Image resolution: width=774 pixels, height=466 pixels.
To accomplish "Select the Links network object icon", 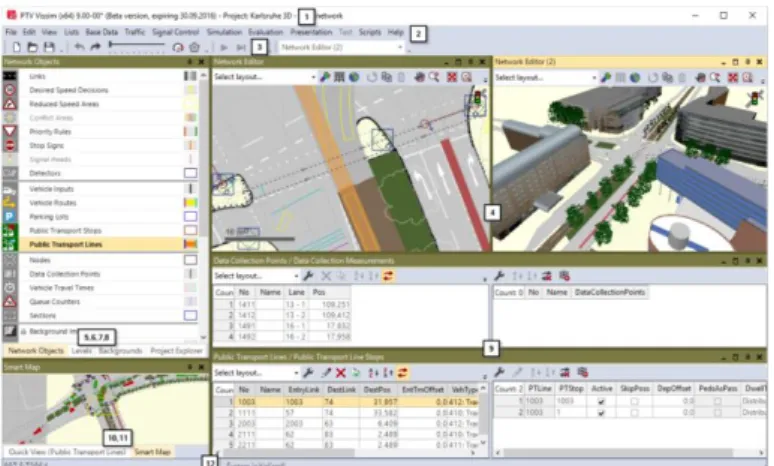I will [10, 76].
